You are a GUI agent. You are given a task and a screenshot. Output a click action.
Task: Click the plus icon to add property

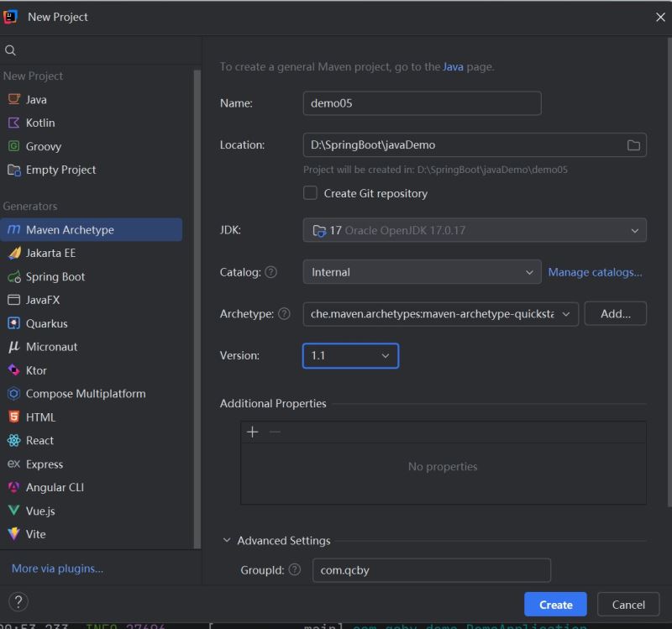tap(252, 432)
